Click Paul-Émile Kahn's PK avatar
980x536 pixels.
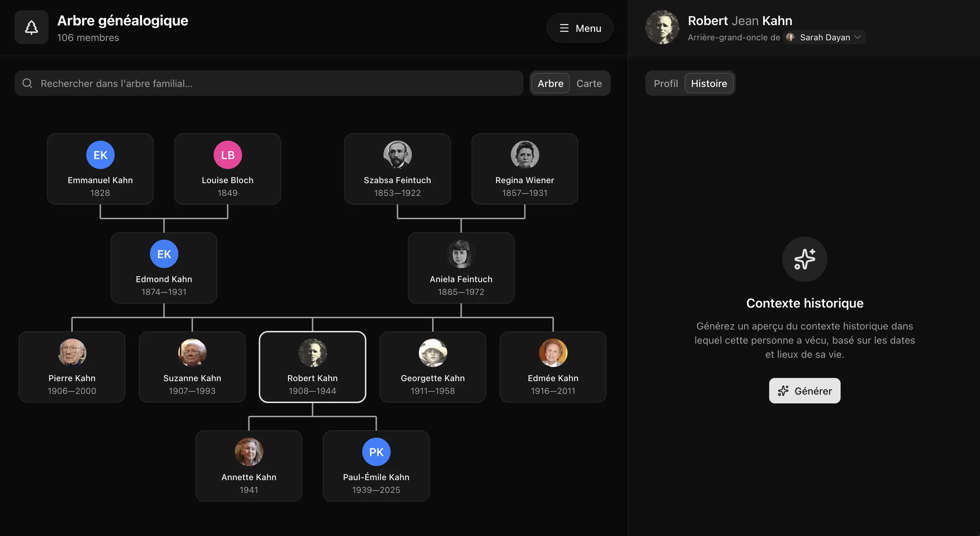(376, 451)
